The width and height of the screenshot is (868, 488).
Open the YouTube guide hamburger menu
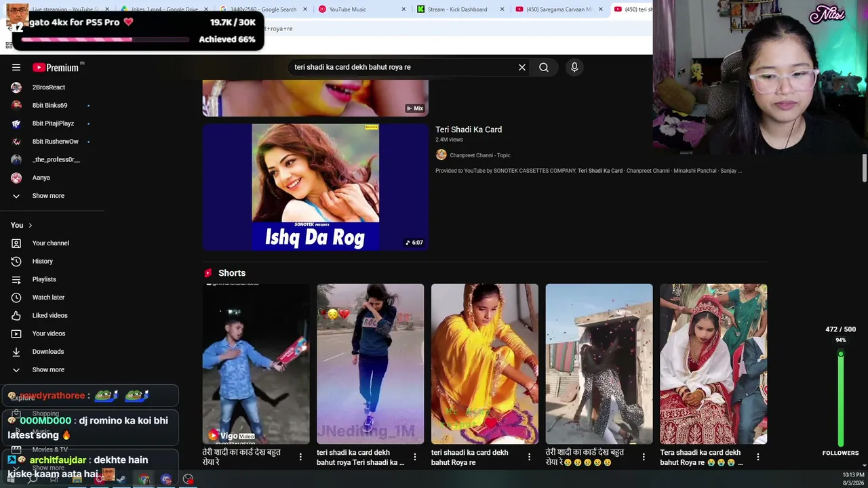(x=16, y=67)
